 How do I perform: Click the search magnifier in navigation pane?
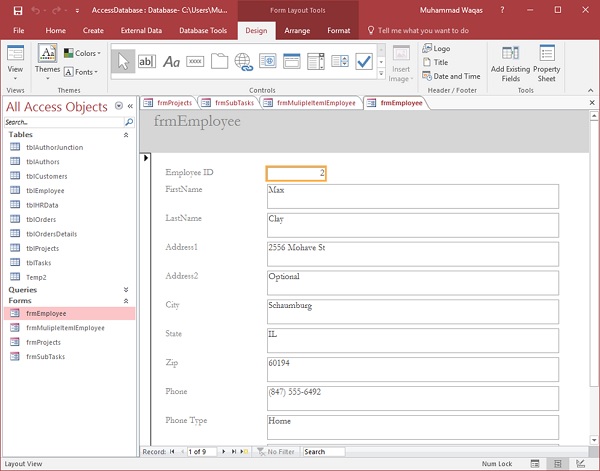tap(128, 122)
